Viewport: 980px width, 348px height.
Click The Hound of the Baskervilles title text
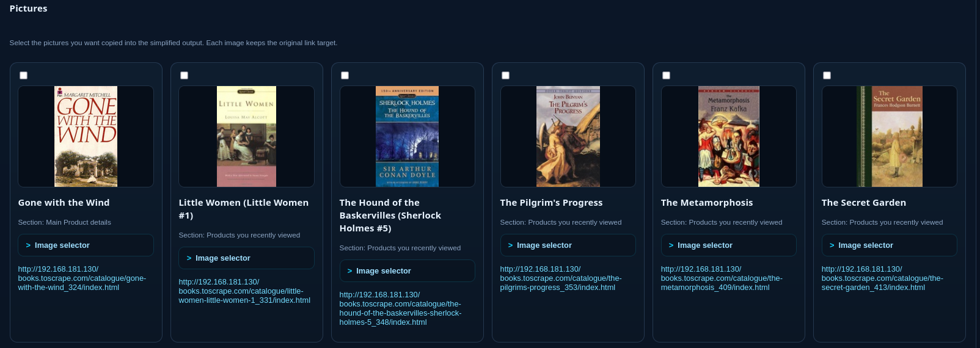390,216
